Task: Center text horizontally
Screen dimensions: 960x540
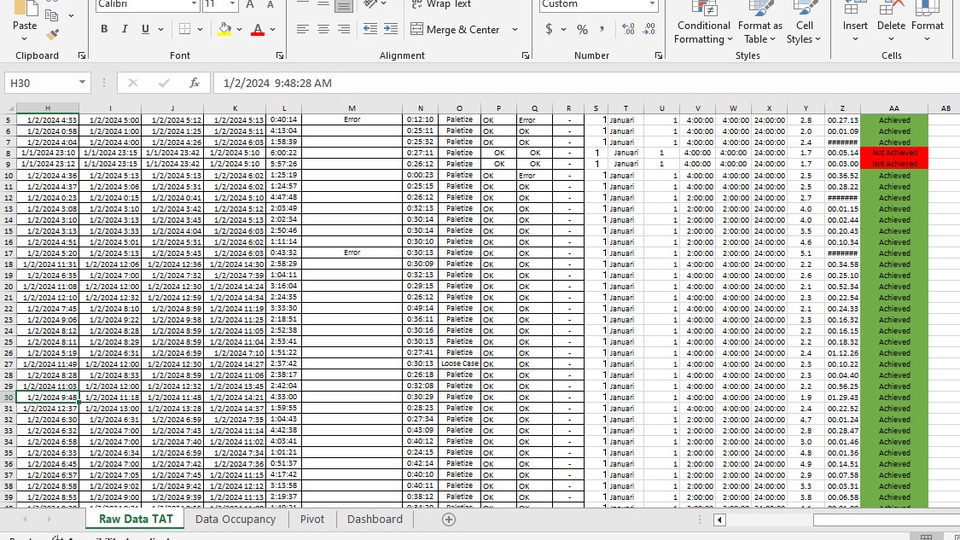Action: click(x=323, y=29)
